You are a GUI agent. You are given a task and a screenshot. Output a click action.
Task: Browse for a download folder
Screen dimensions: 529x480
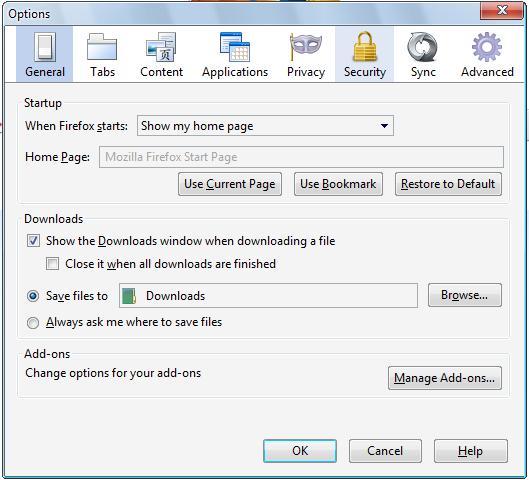click(x=465, y=295)
